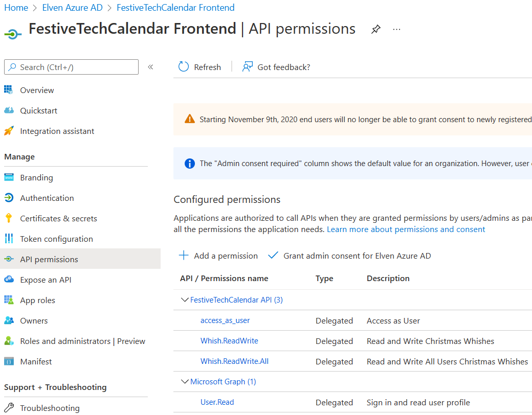532x415 pixels.
Task: Click the Roles and administrators icon
Action: (9, 341)
